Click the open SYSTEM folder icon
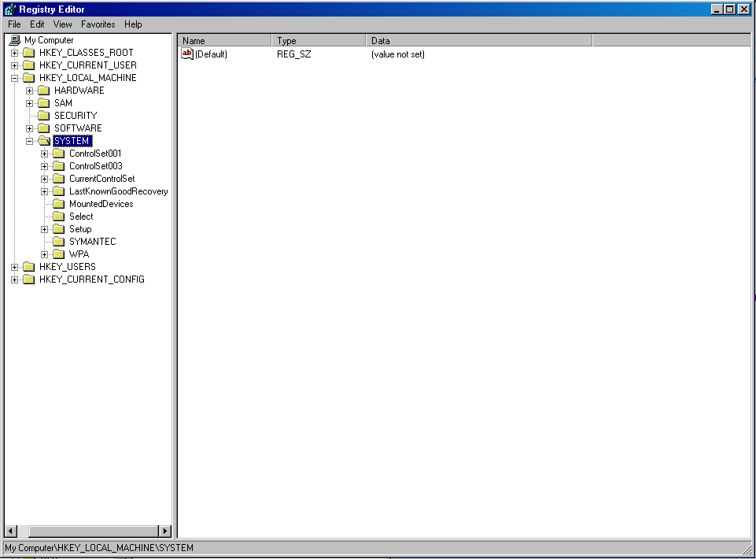The height and width of the screenshot is (559, 756). tap(44, 140)
